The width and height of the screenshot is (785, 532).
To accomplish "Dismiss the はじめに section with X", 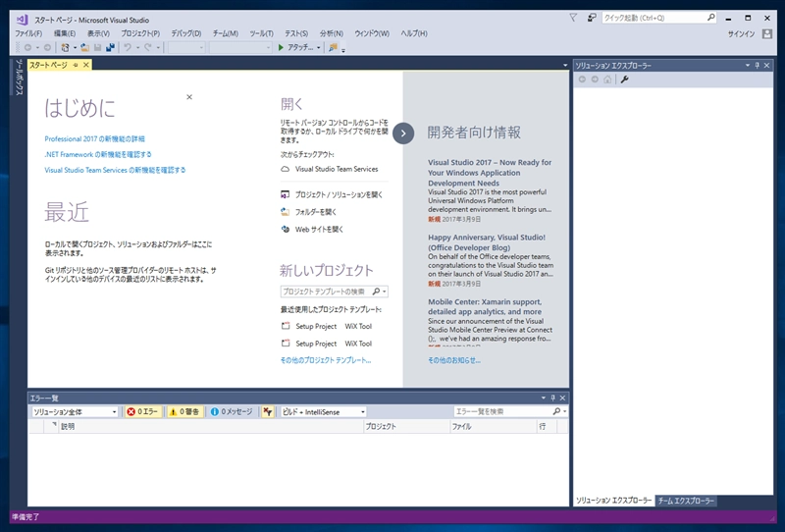I will tap(189, 96).
